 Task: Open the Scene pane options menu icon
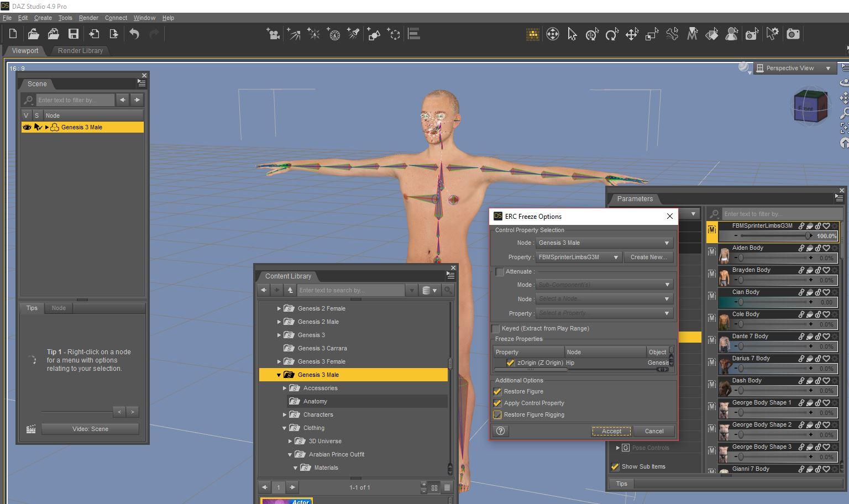(x=141, y=83)
